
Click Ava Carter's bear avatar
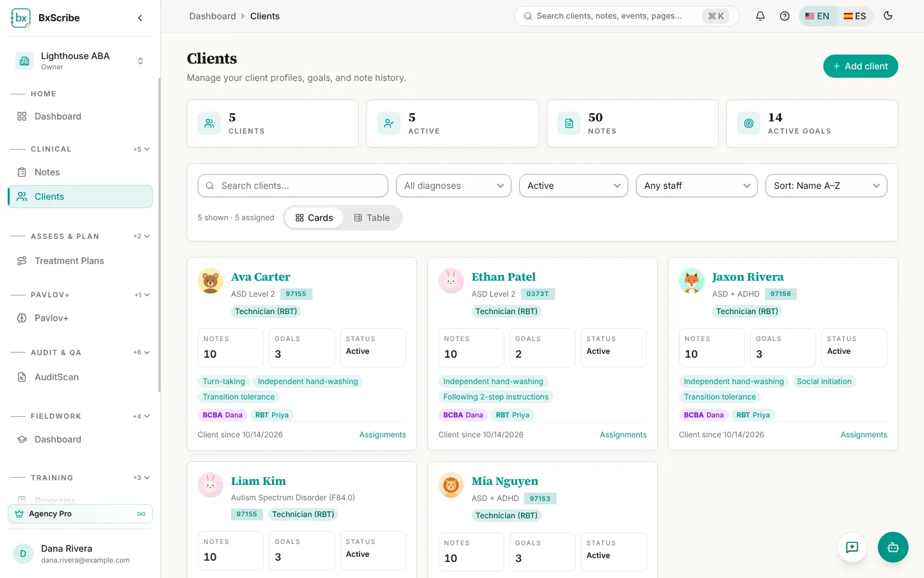210,281
